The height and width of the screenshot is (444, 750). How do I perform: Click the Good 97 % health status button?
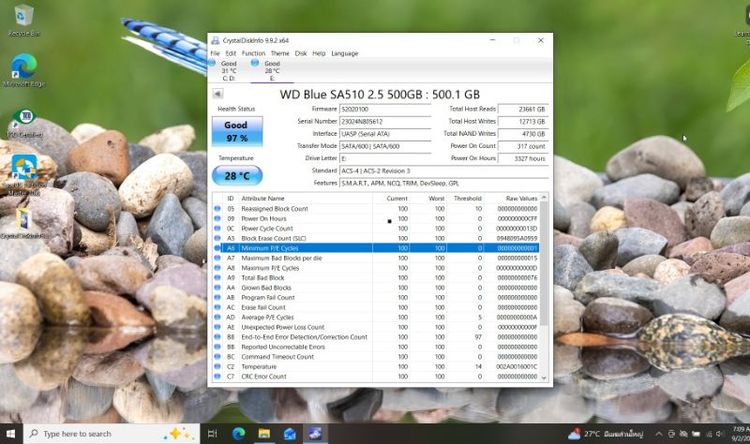(x=237, y=131)
